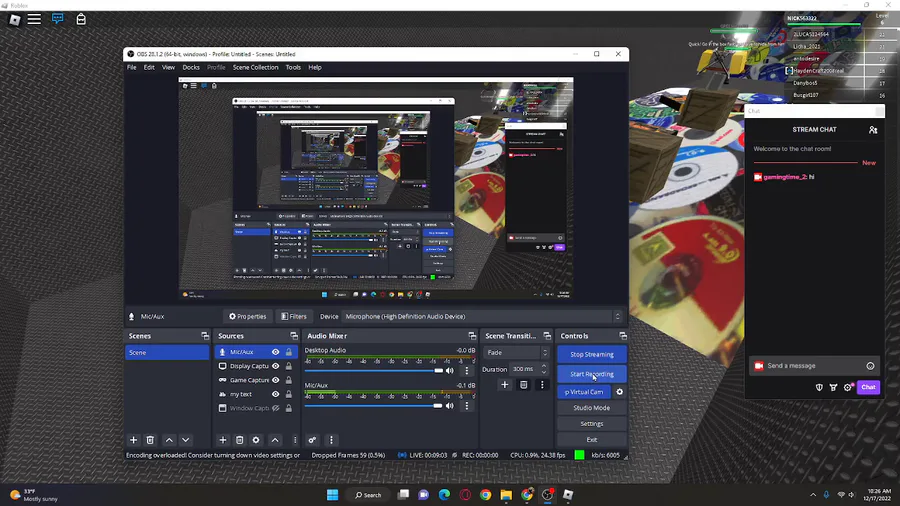This screenshot has height=506, width=900.
Task: Open the Sources toolbar overflow dots
Action: pos(295,440)
